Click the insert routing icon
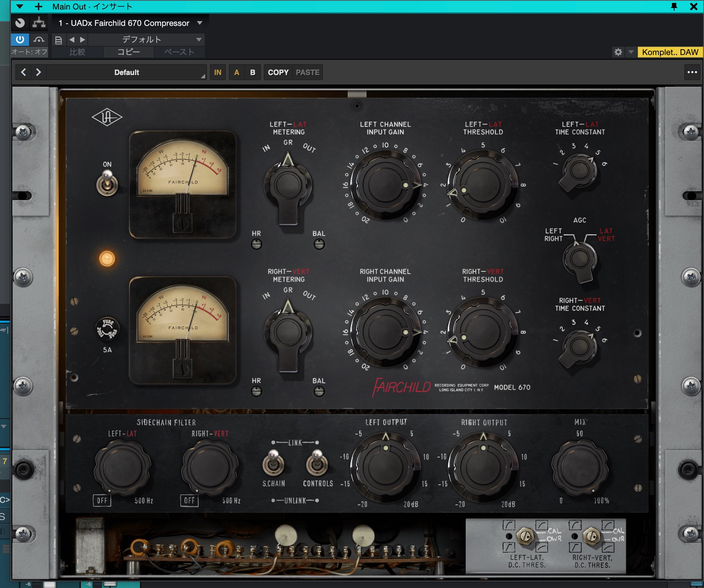 pyautogui.click(x=39, y=23)
